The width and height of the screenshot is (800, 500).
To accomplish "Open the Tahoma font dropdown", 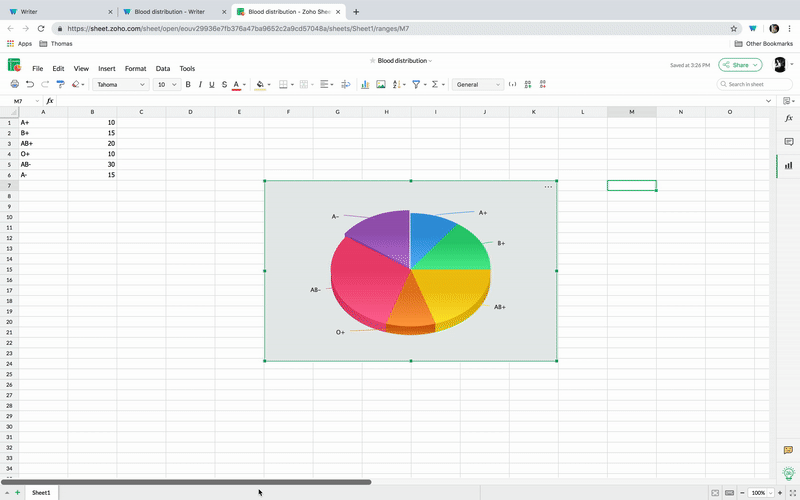I will (121, 85).
